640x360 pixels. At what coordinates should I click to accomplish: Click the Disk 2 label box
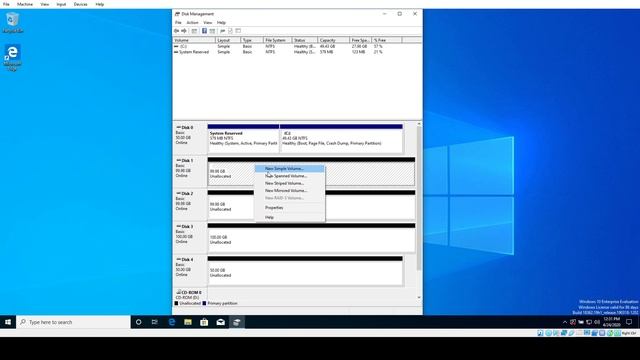point(190,204)
